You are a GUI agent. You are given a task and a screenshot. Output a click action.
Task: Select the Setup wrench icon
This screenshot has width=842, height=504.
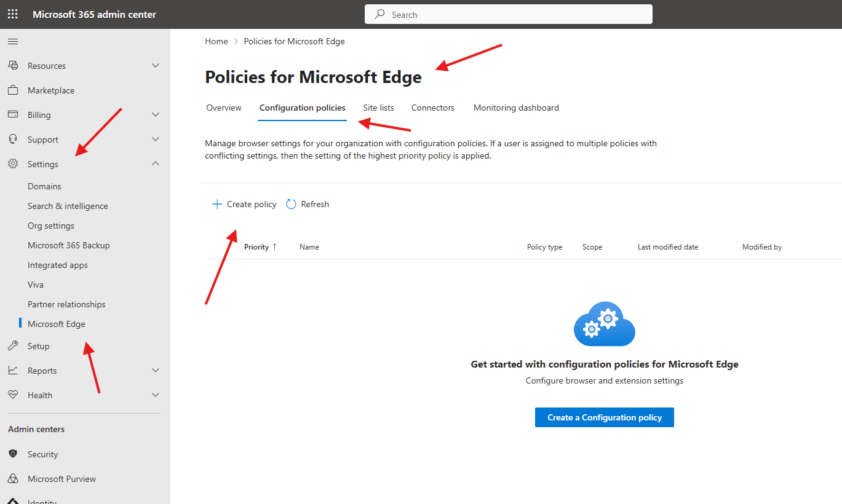click(x=13, y=345)
